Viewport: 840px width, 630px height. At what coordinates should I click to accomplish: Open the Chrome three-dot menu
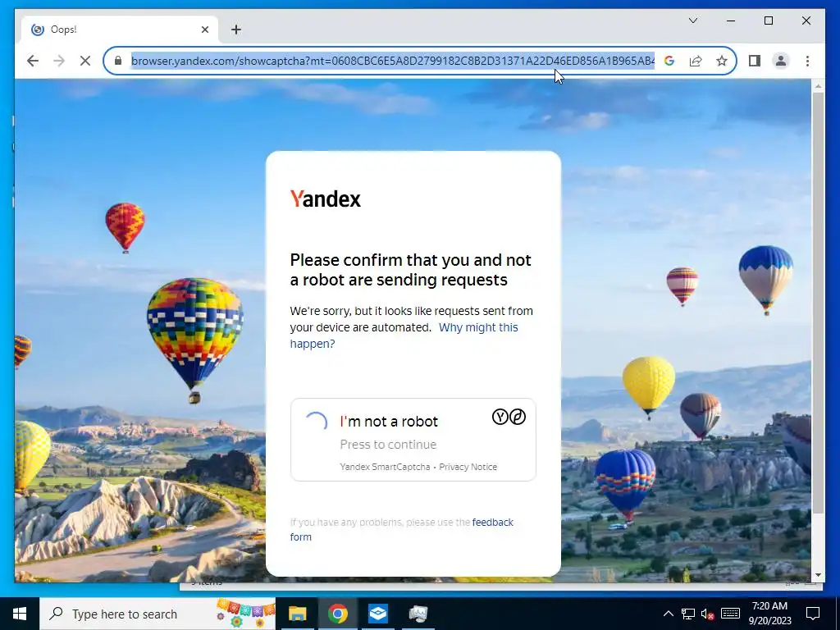click(807, 61)
